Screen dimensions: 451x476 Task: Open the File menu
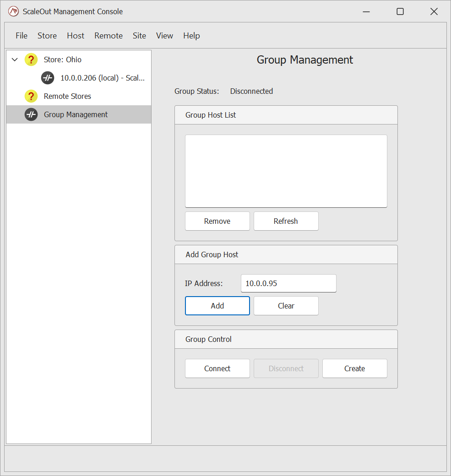pos(22,36)
